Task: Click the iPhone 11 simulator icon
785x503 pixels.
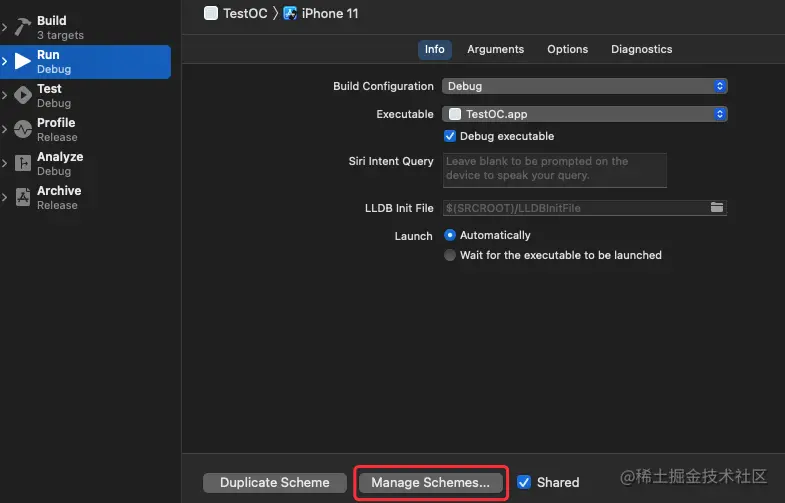Action: [x=290, y=14]
